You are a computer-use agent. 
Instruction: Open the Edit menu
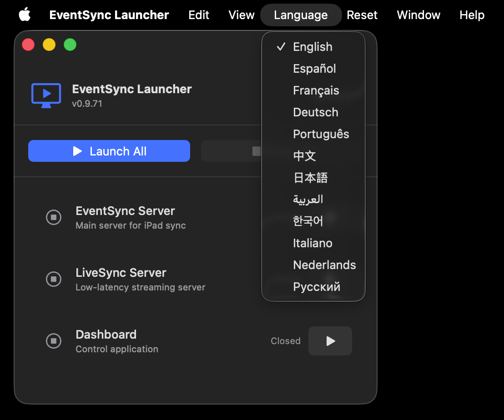pos(199,15)
